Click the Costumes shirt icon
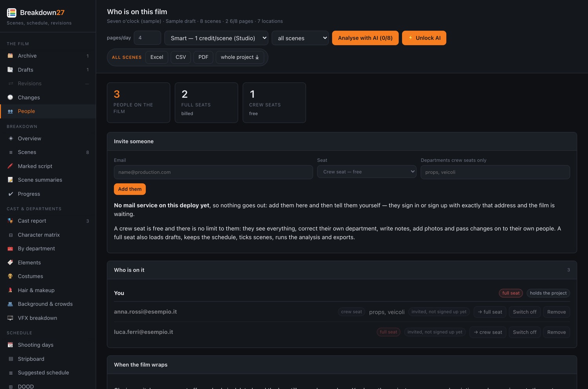 pos(11,276)
